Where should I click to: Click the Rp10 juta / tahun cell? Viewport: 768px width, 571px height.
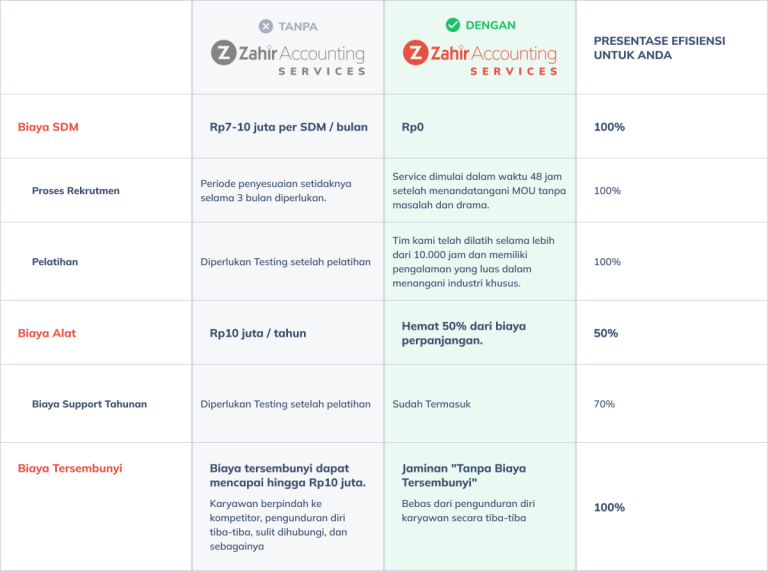click(258, 333)
